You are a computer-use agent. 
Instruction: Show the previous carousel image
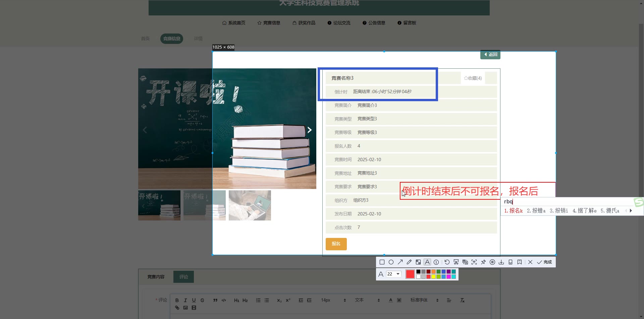click(x=145, y=130)
